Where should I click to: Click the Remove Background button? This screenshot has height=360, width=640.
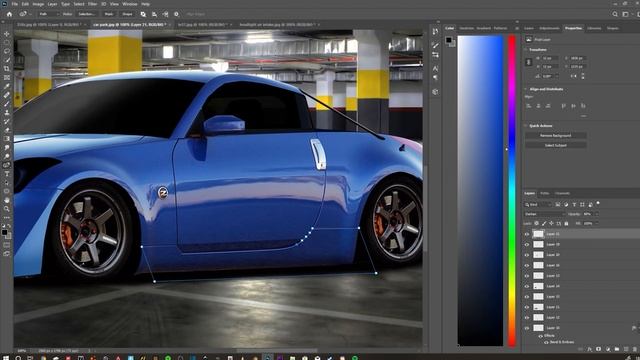pos(556,135)
